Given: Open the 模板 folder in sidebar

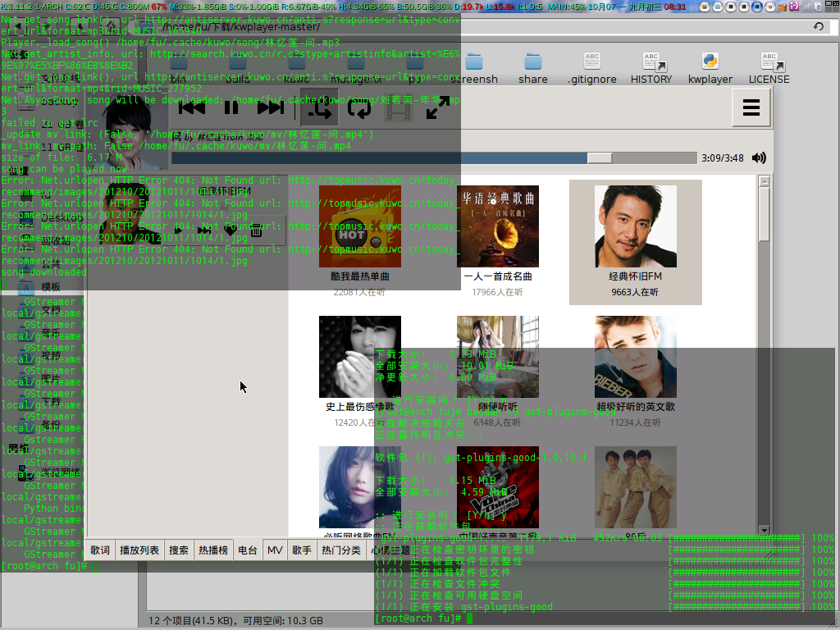Looking at the screenshot, I should coord(51,287).
